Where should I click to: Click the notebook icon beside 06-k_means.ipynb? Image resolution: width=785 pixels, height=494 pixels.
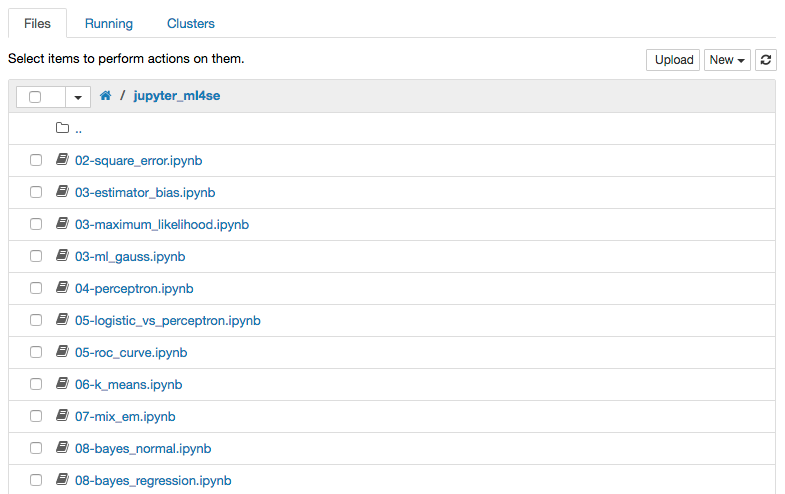[62, 384]
